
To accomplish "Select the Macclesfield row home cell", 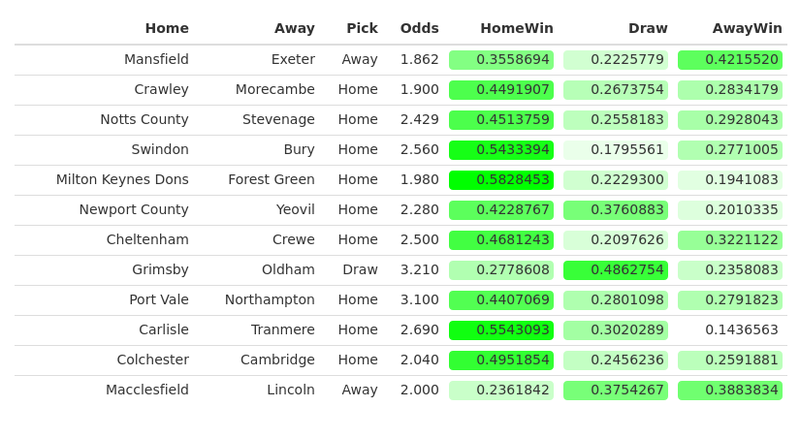I will tap(147, 390).
